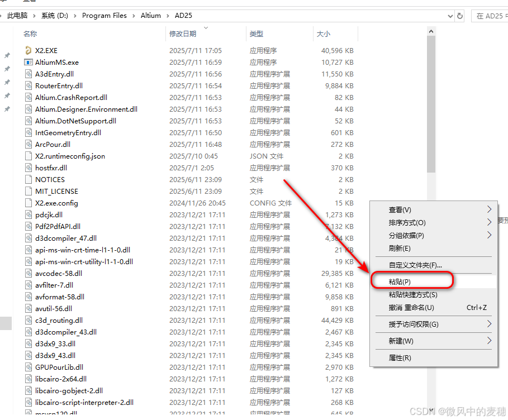Viewport: 508px width, 420px height.
Task: Click the ArcPour.dll file icon
Action: 29,145
